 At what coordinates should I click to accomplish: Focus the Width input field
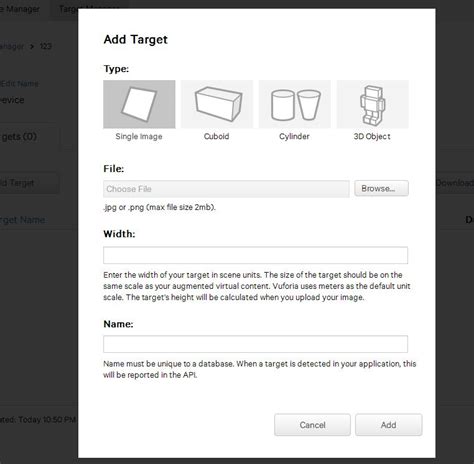255,255
